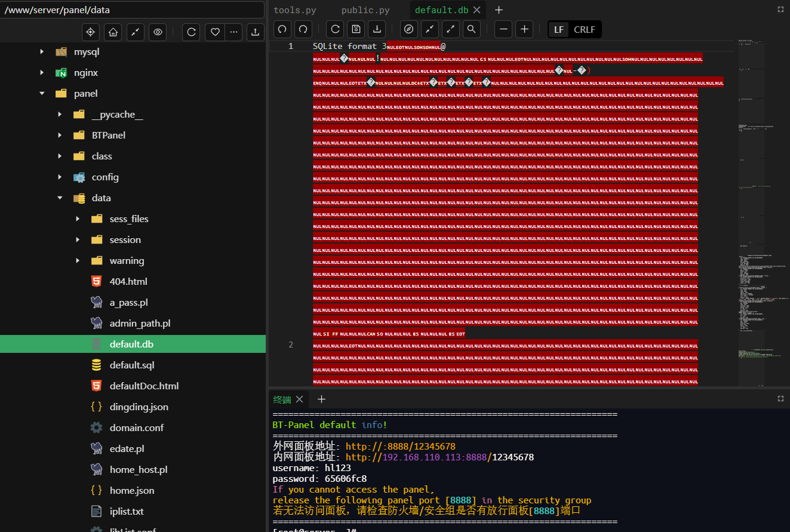Click the upload icon in file panel
The image size is (790, 532).
tap(256, 32)
